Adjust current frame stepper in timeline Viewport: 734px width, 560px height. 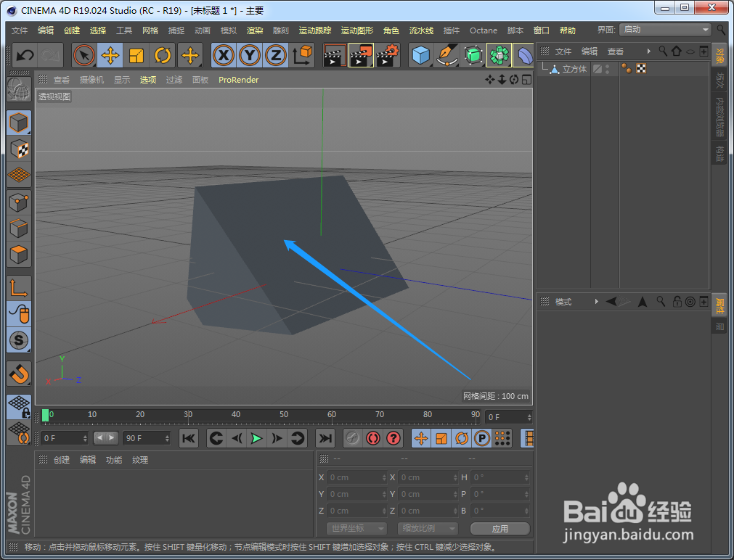point(529,417)
